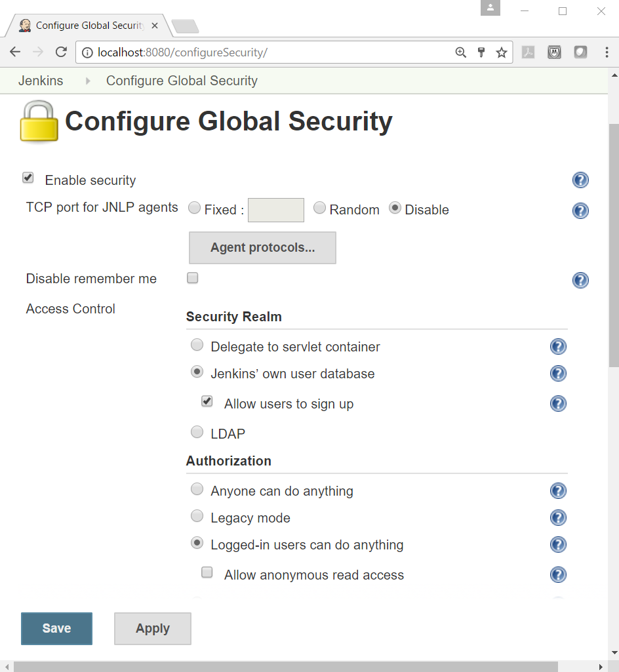The width and height of the screenshot is (619, 672).
Task: Click the scroll right arrow
Action: (x=601, y=667)
